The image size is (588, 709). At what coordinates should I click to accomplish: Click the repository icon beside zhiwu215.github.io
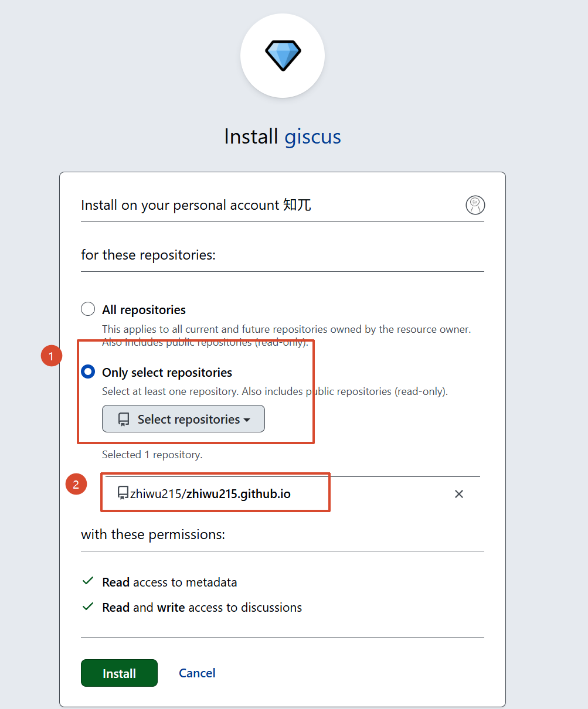click(x=123, y=493)
